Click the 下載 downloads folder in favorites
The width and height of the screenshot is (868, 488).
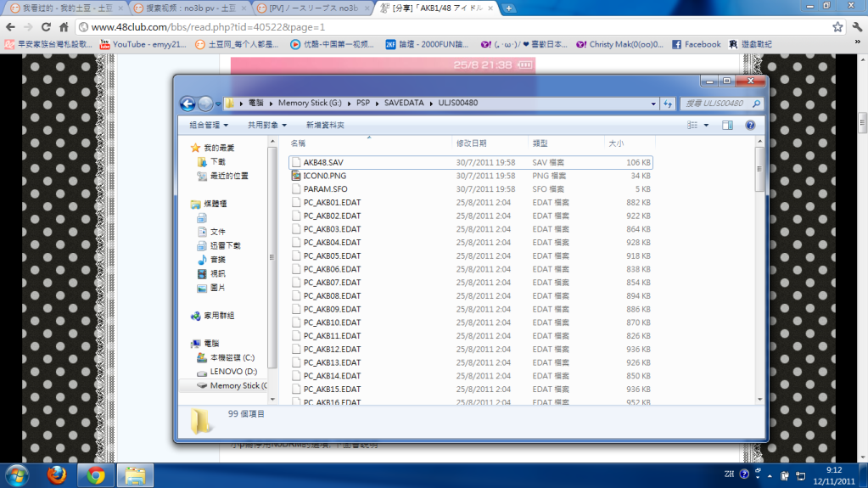pyautogui.click(x=218, y=161)
